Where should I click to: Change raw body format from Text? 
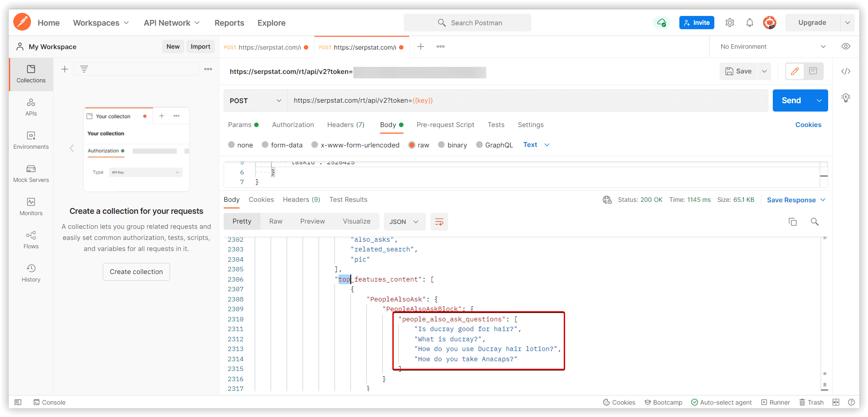pos(536,145)
